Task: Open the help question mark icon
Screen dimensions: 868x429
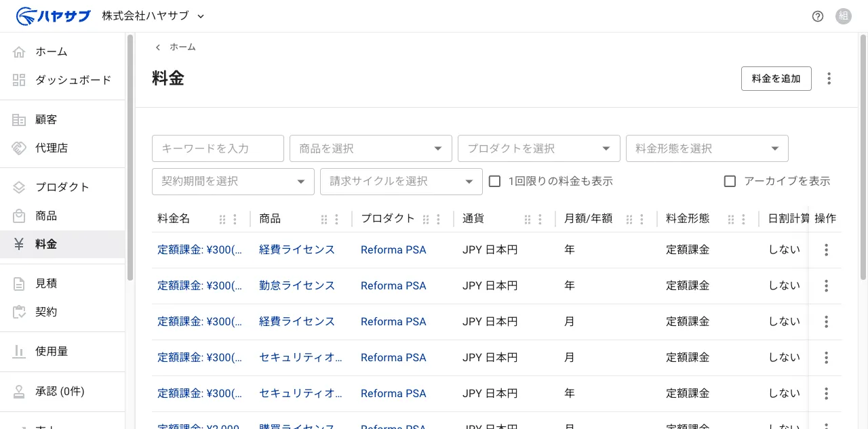Action: point(818,16)
